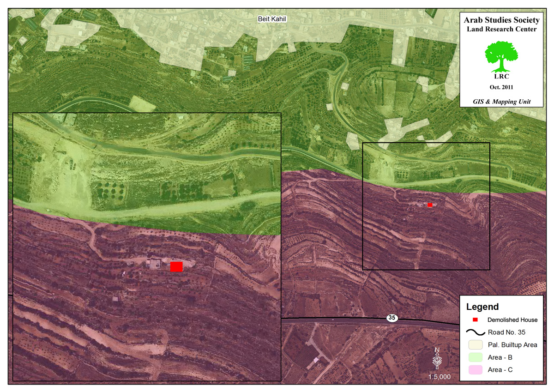This screenshot has height=392, width=554.
Task: Click the Area - B green swatch
Action: (x=475, y=357)
